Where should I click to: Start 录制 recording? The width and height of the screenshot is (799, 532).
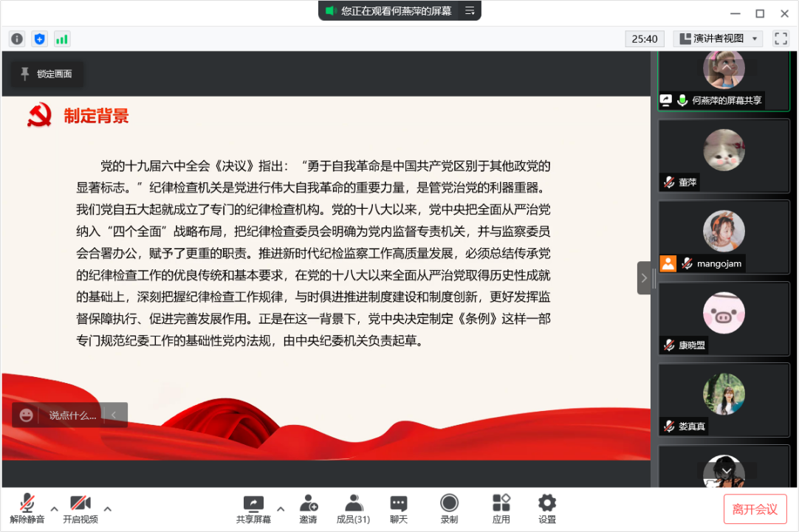[449, 508]
